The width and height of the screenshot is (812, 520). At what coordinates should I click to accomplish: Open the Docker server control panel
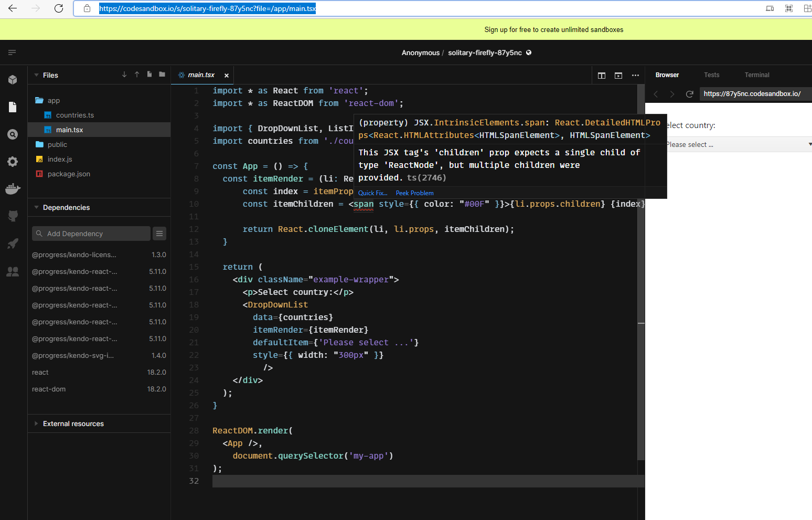(13, 189)
